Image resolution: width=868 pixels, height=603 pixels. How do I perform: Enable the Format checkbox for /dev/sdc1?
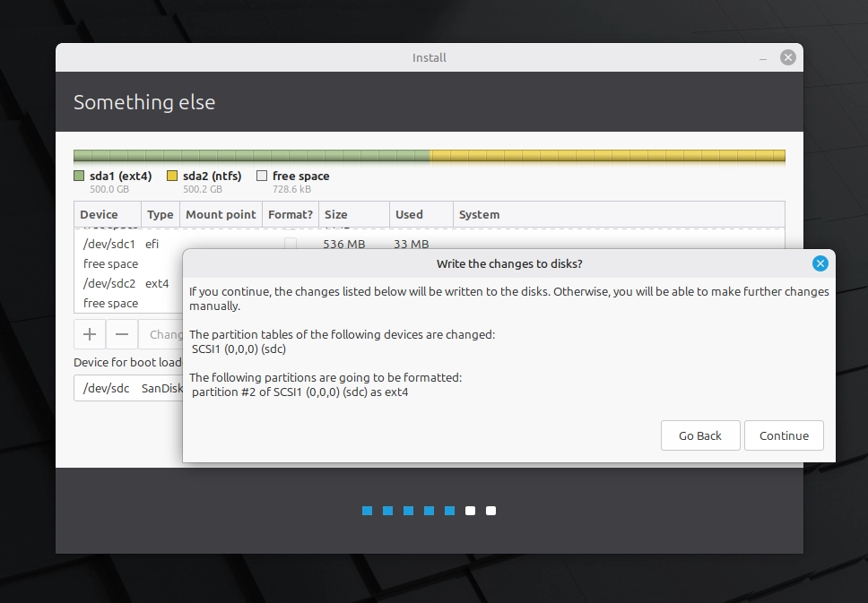coord(290,244)
